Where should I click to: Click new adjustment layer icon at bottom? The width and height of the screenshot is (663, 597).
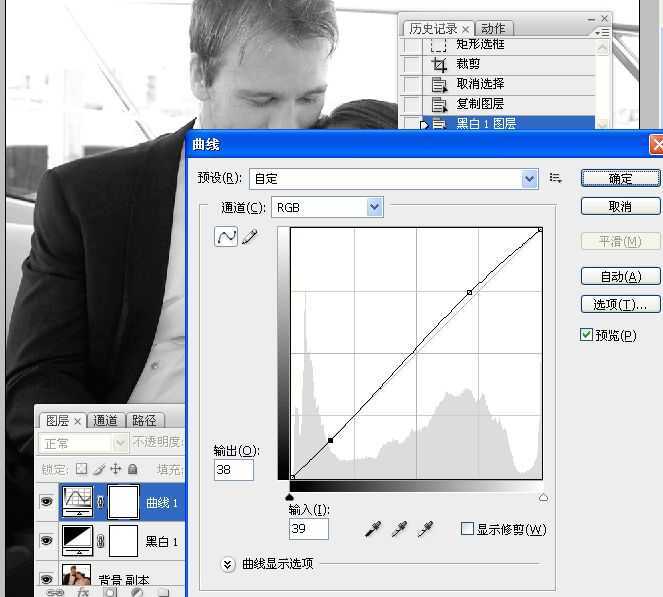[x=137, y=592]
